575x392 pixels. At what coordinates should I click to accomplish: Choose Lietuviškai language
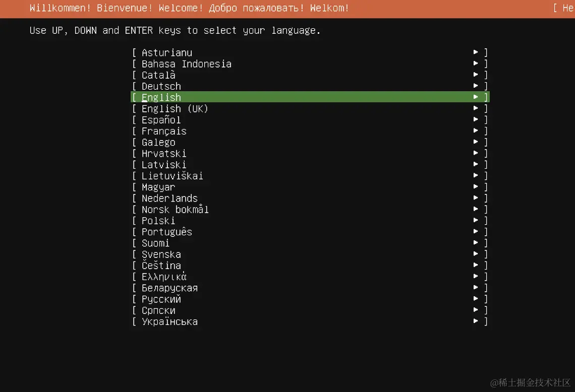coord(310,176)
